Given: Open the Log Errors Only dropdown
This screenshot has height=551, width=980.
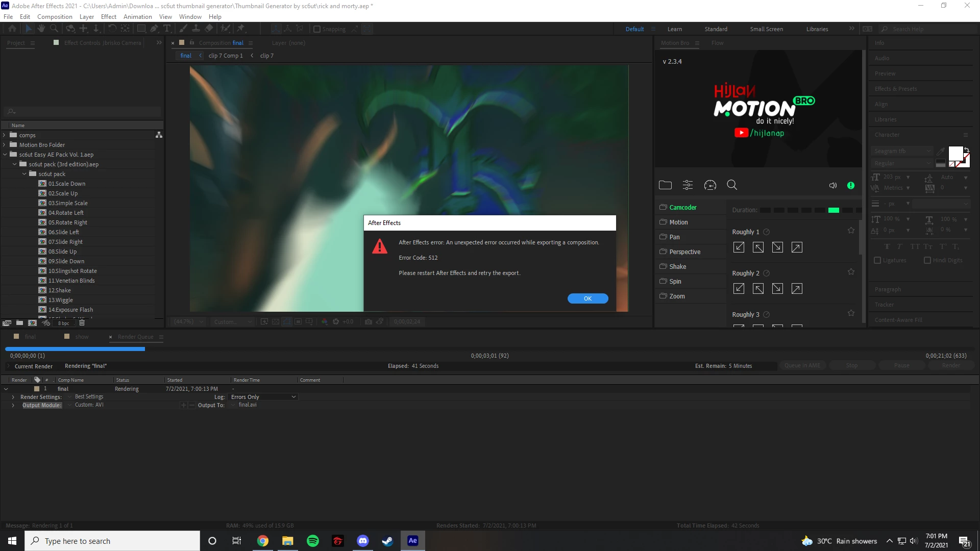Looking at the screenshot, I should [x=263, y=397].
